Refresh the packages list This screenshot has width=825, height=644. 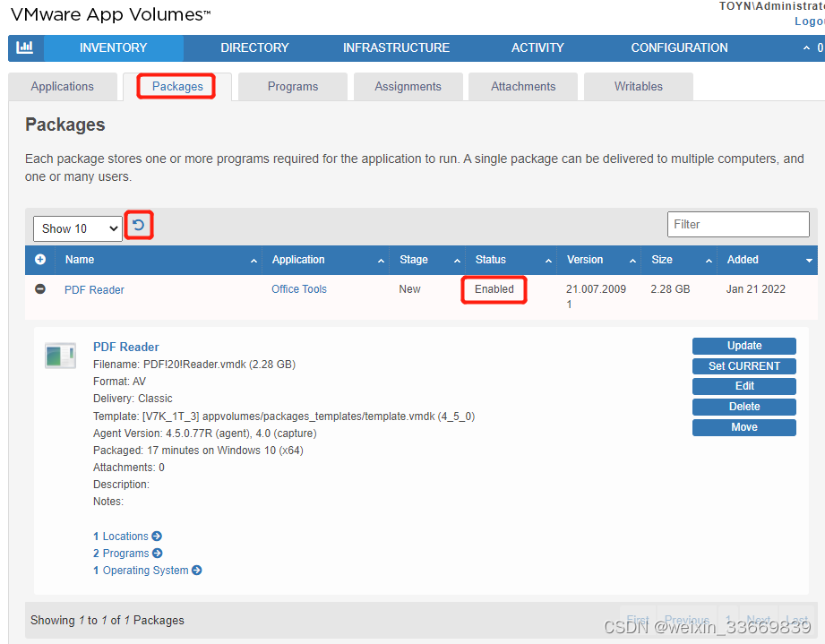[x=138, y=225]
